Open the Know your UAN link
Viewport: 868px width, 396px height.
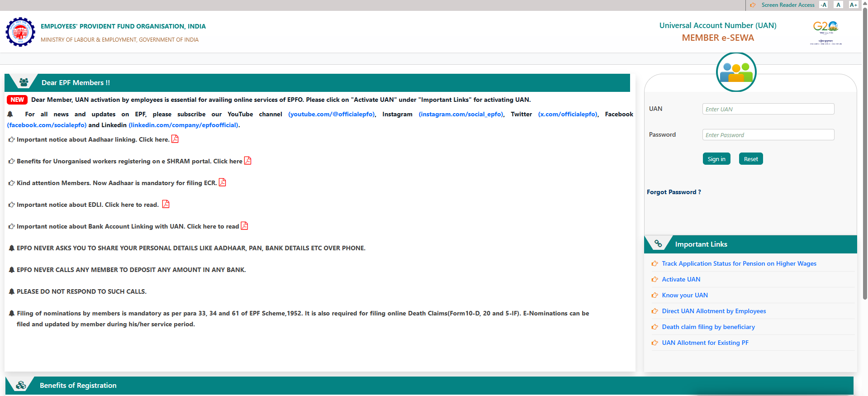click(x=684, y=295)
